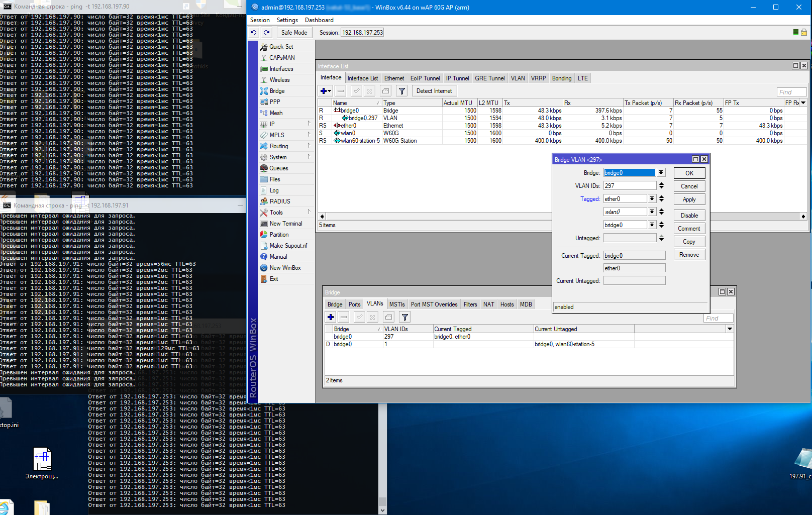Click the VLAN IDs input field
The image size is (812, 515).
(630, 186)
